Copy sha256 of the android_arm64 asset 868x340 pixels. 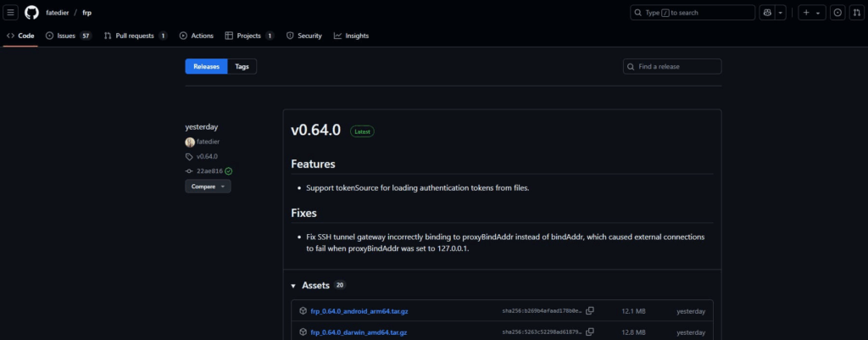pos(590,310)
